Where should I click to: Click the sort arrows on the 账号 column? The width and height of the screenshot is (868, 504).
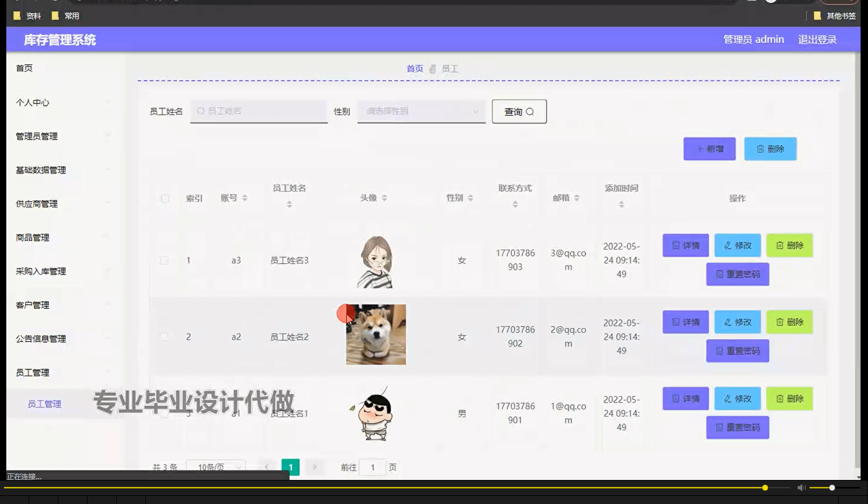pyautogui.click(x=245, y=198)
